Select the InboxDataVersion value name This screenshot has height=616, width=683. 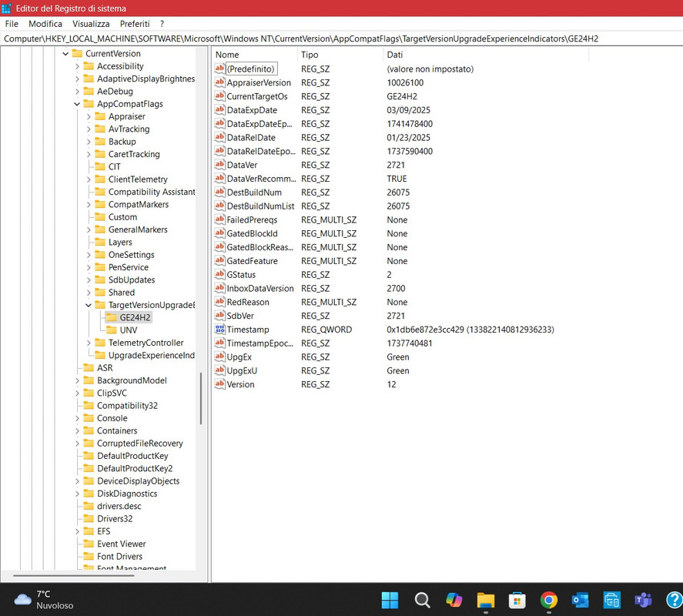coord(260,289)
